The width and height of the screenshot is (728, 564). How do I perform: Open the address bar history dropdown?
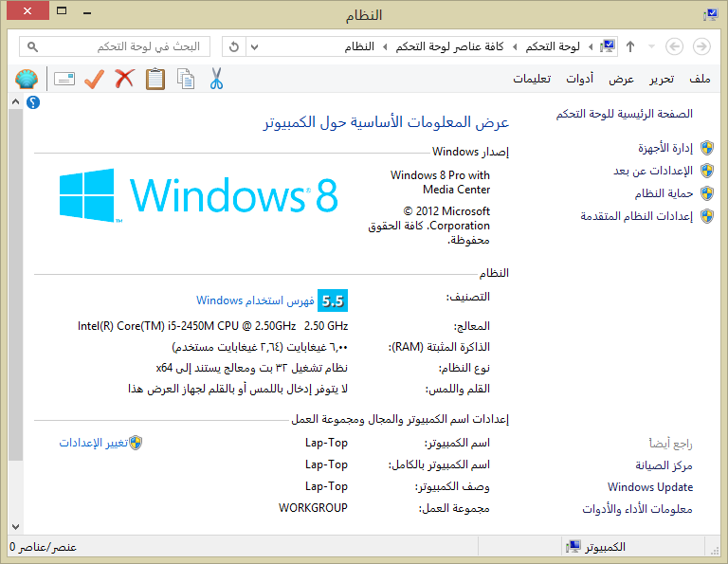[x=254, y=46]
